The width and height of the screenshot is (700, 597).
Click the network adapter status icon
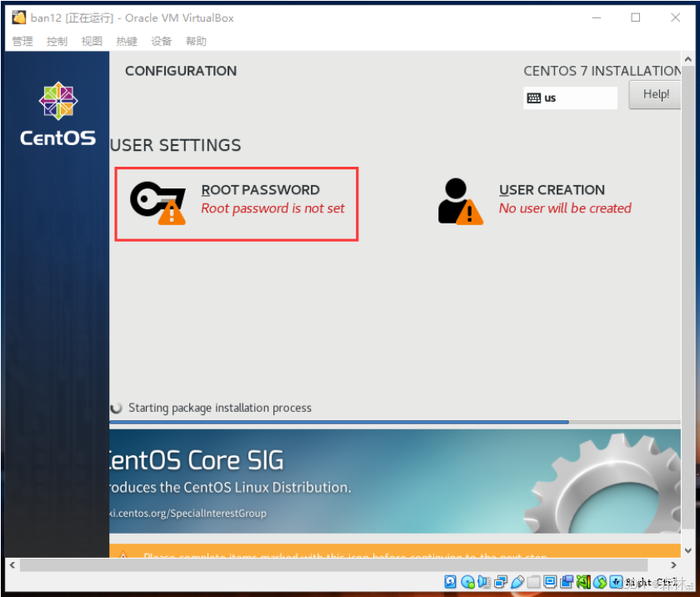(x=501, y=581)
